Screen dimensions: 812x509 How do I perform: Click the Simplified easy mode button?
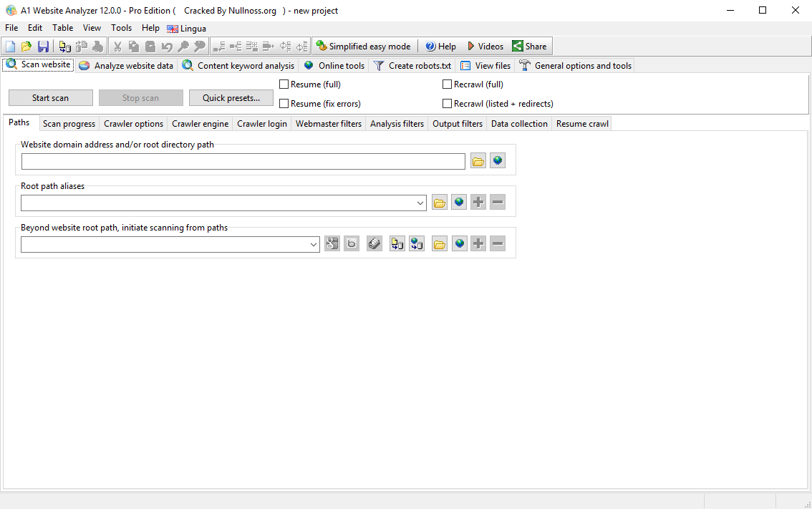click(x=364, y=46)
